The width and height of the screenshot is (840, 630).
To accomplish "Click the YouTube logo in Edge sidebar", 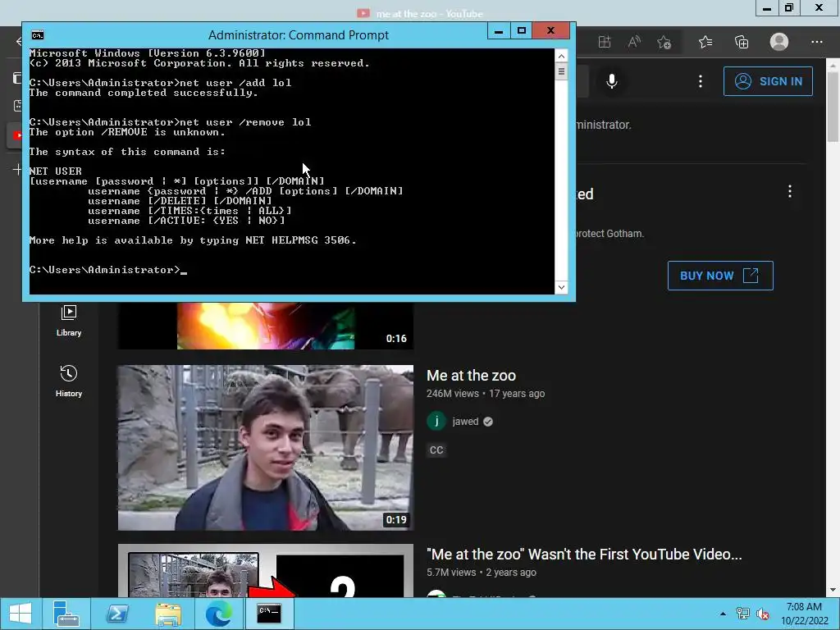I will [x=16, y=135].
